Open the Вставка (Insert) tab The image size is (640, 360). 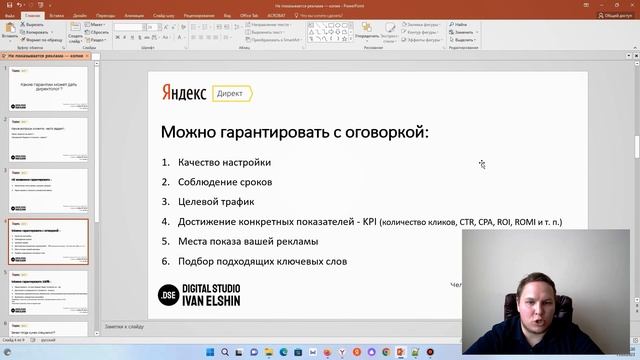click(56, 16)
